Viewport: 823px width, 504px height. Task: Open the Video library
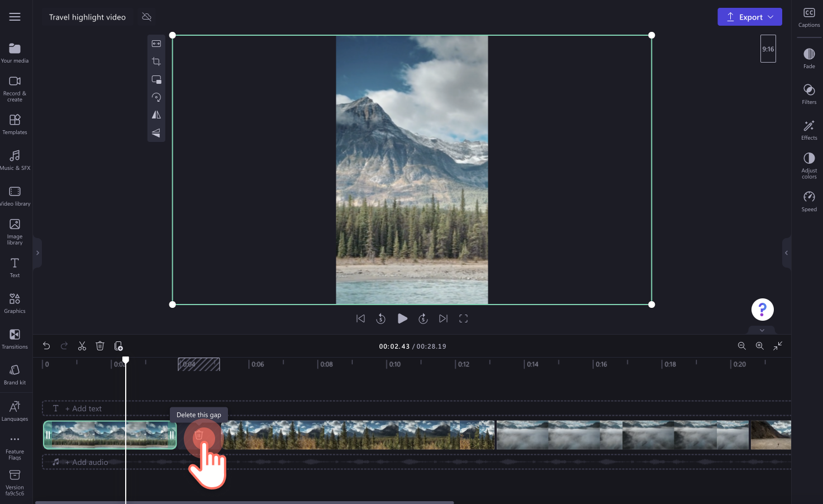tap(15, 196)
